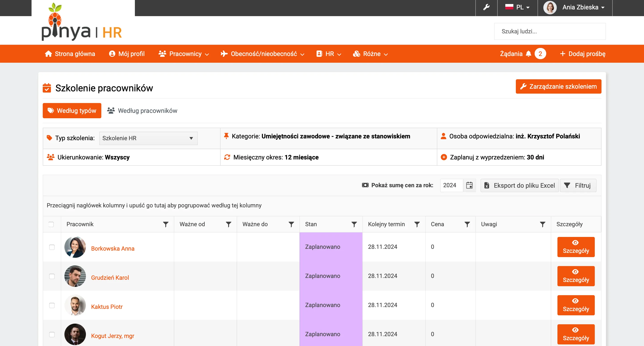Check the box for Kaktus Piotr

coord(52,305)
